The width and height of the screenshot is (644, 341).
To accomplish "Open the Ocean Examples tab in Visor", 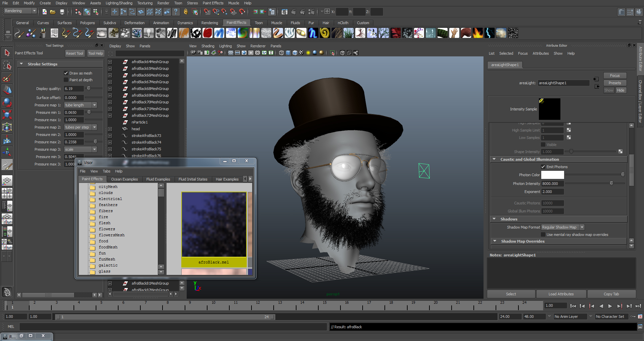I will pyautogui.click(x=124, y=179).
